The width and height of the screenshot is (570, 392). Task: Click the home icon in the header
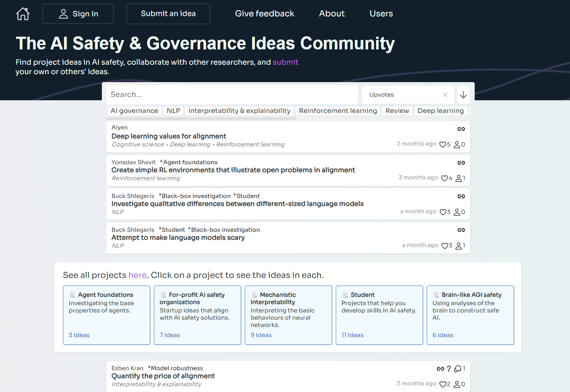[23, 14]
